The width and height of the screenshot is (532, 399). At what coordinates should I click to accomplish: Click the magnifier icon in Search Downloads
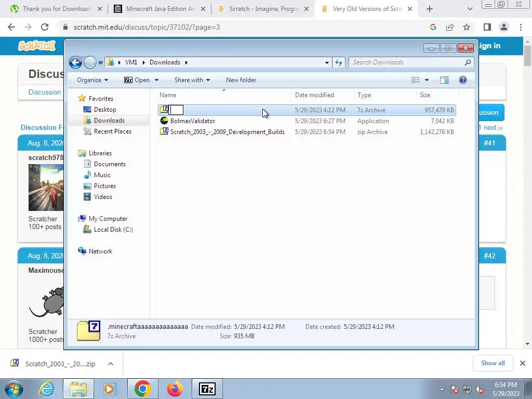click(468, 62)
